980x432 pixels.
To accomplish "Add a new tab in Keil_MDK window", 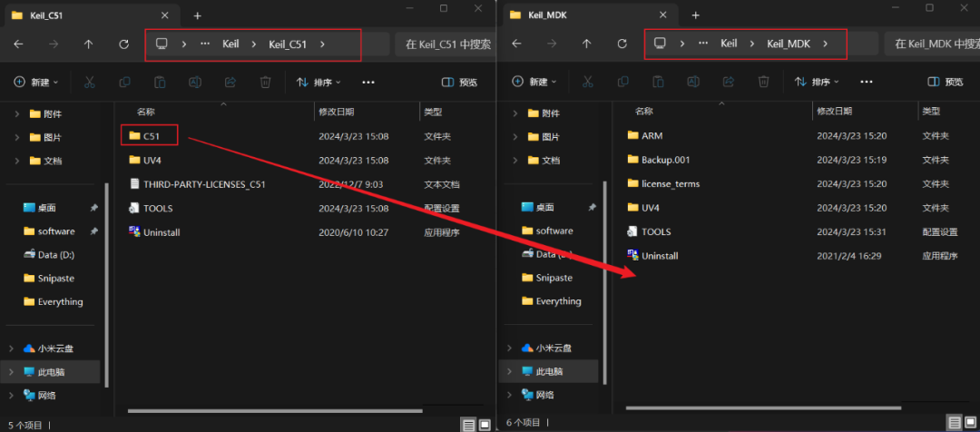I will coord(696,15).
